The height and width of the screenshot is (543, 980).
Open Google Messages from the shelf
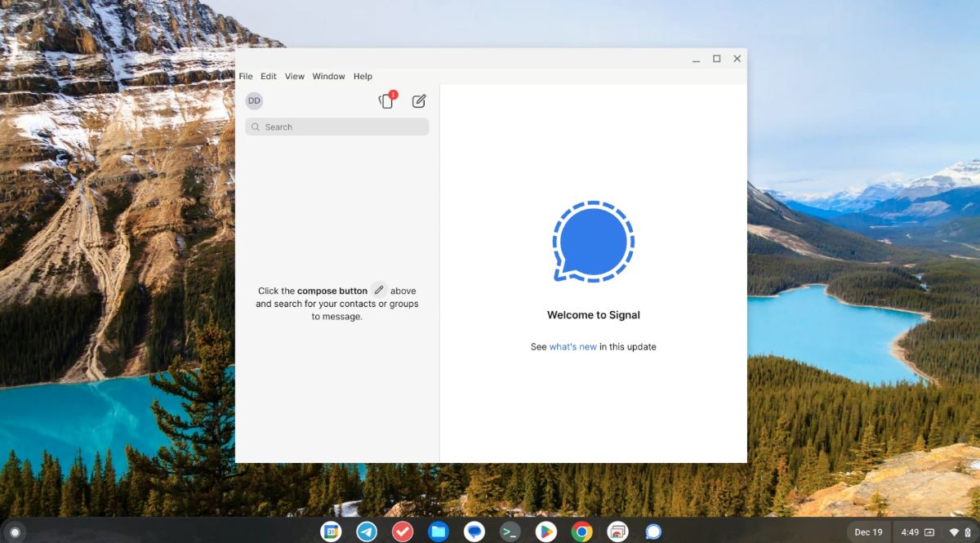point(474,532)
